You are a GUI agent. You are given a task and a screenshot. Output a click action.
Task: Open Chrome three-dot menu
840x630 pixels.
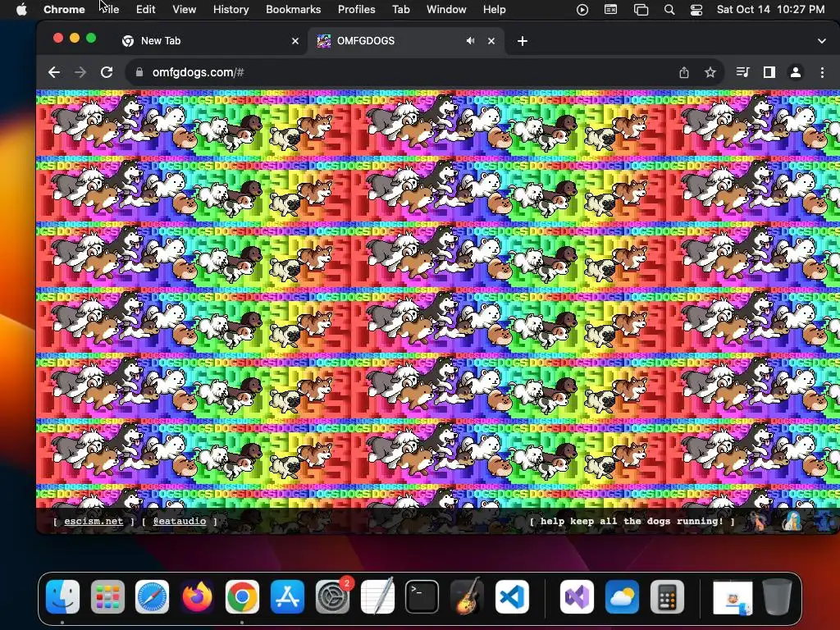click(822, 72)
